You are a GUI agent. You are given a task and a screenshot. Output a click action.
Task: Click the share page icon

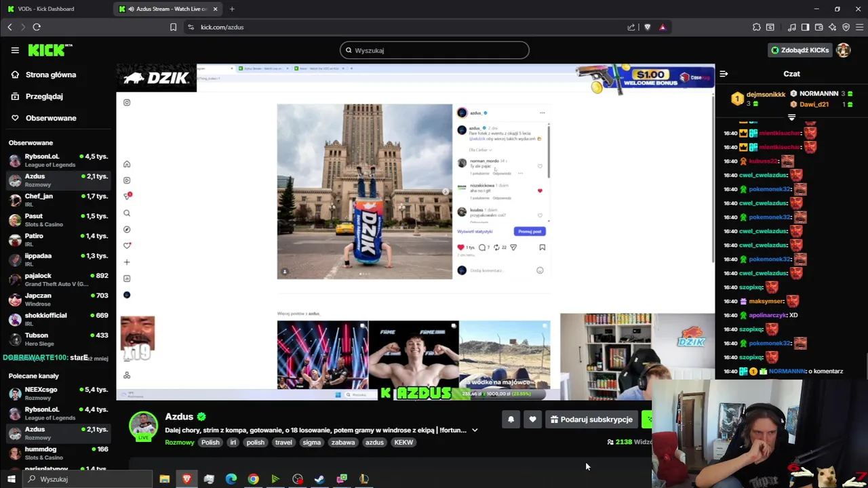tap(631, 27)
